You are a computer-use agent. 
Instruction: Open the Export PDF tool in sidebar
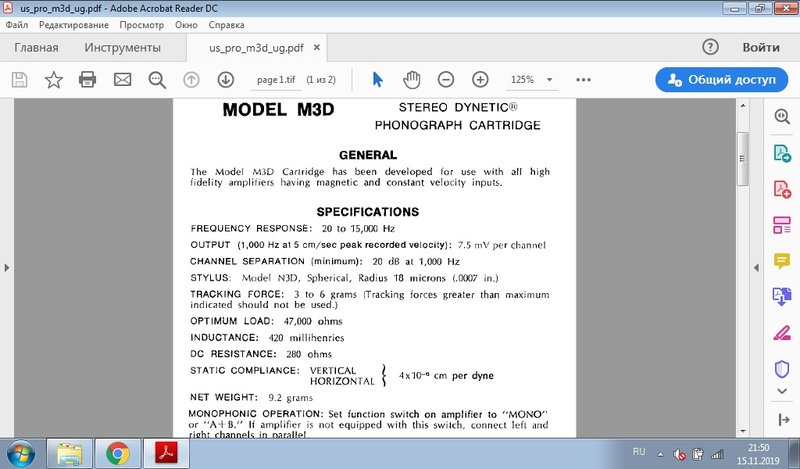click(x=782, y=153)
